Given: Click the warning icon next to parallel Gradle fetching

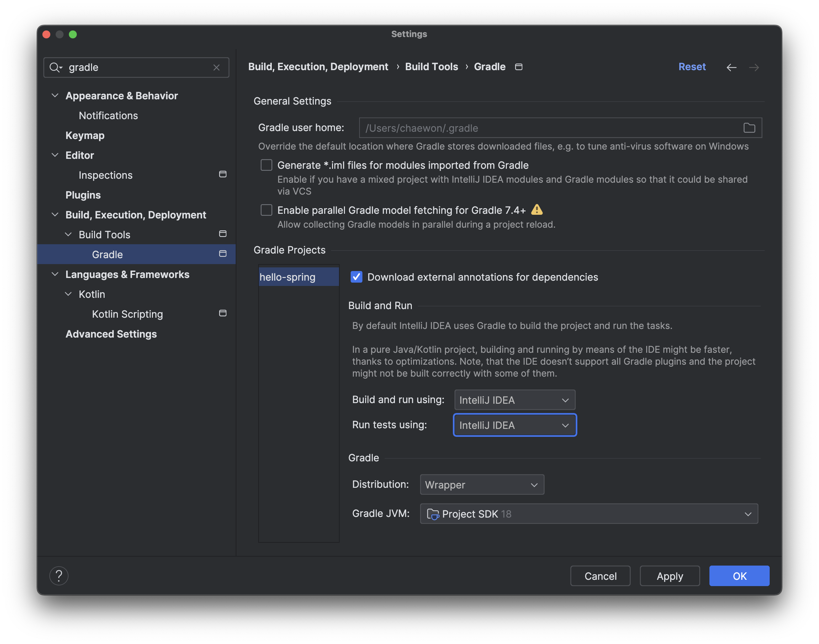Looking at the screenshot, I should [x=537, y=209].
